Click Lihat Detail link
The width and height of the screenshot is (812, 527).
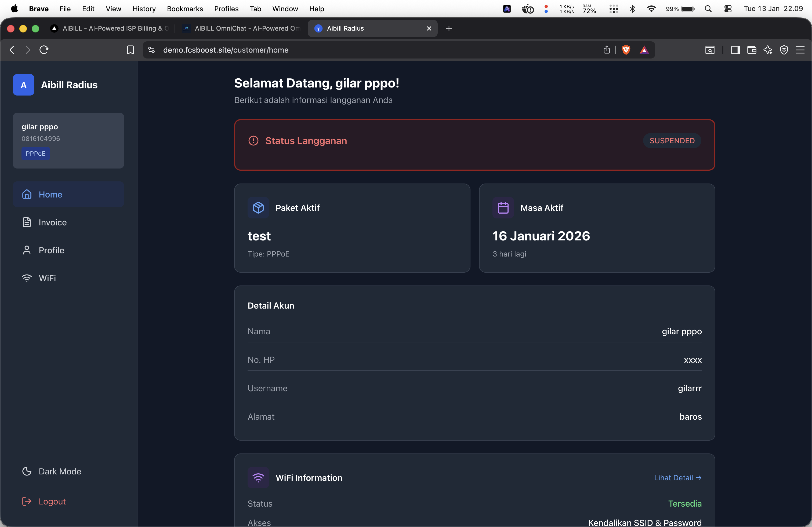point(677,478)
